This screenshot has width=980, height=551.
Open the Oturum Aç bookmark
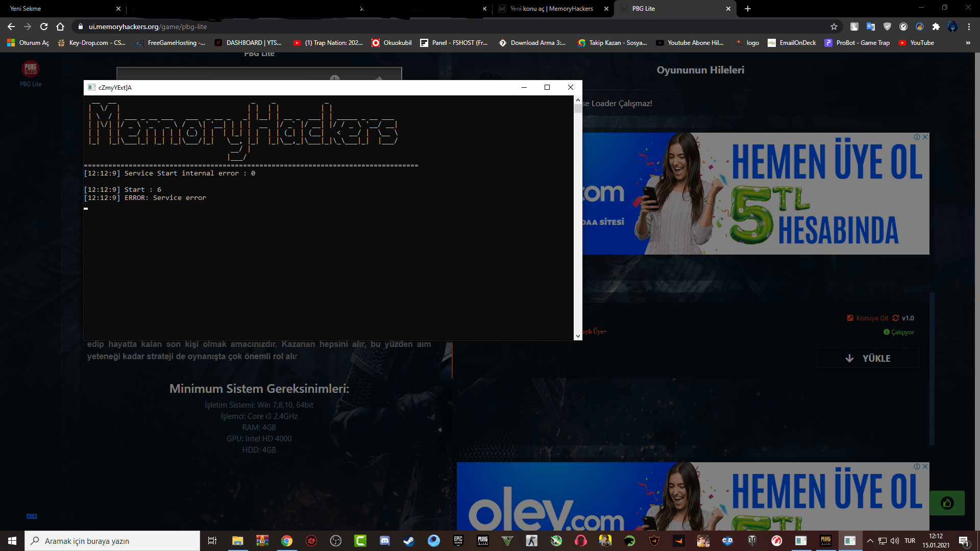28,43
